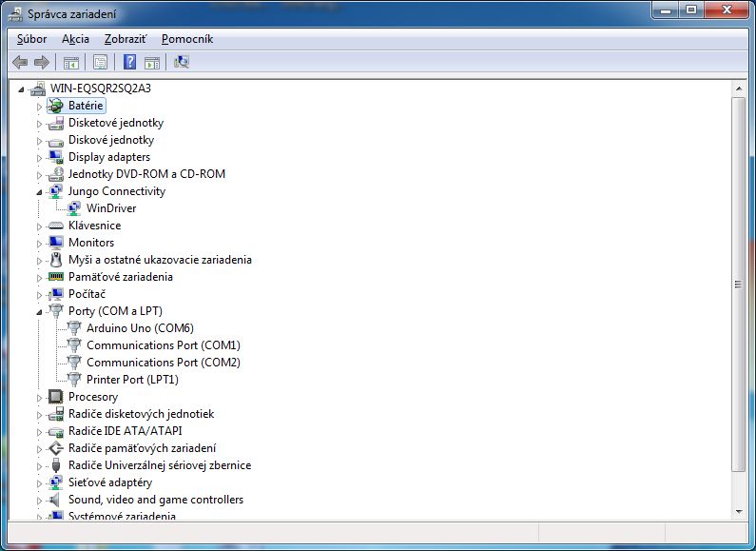The height and width of the screenshot is (551, 756).
Task: Click the Scan for hardware changes icon
Action: pyautogui.click(x=182, y=62)
